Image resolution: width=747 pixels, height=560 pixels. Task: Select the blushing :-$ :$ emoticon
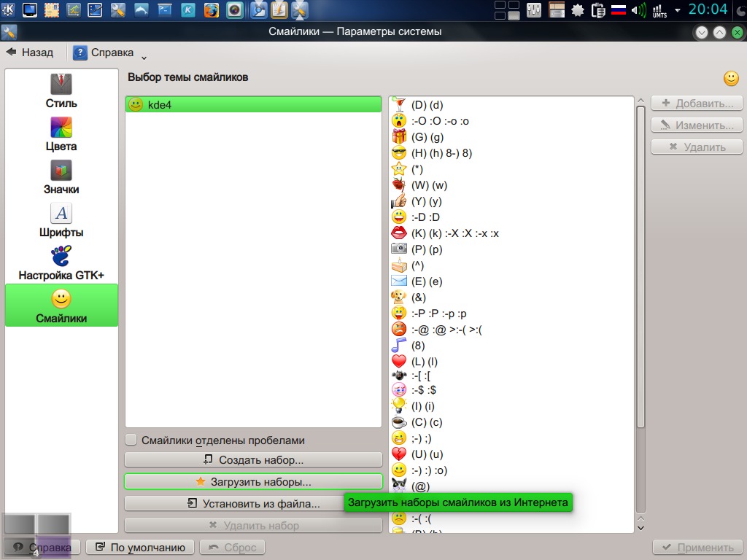click(x=511, y=390)
